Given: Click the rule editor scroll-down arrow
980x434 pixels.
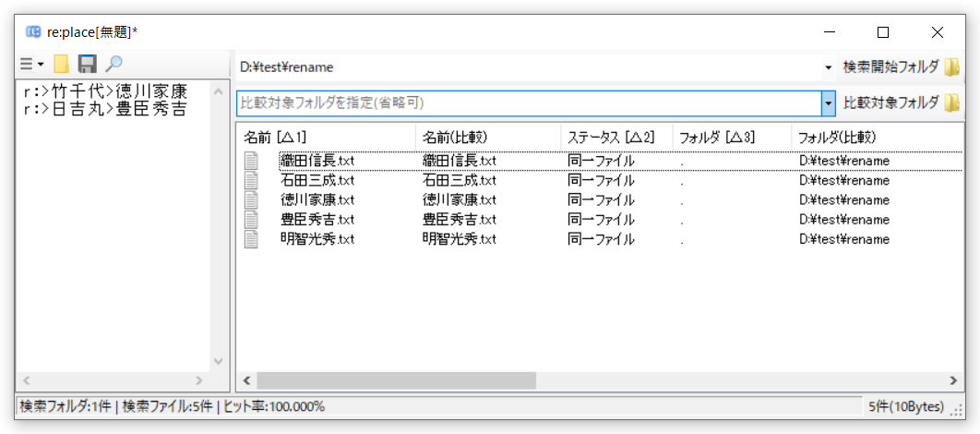Looking at the screenshot, I should [x=218, y=361].
